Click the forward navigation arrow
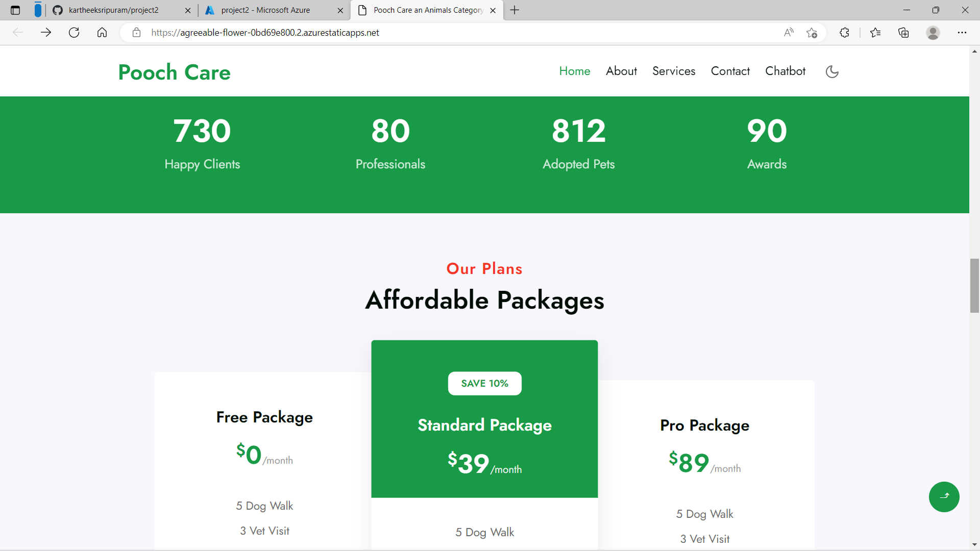Image resolution: width=980 pixels, height=551 pixels. pos(46,33)
